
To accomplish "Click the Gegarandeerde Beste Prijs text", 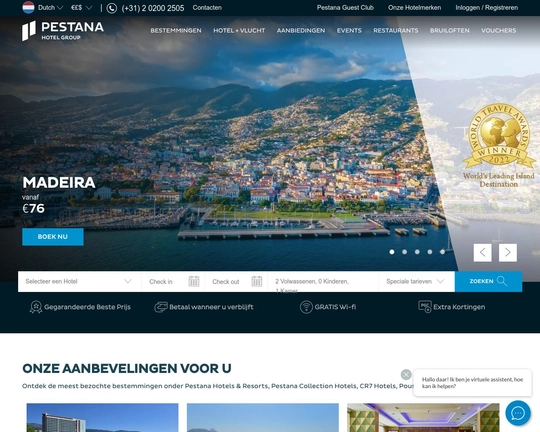I will pyautogui.click(x=87, y=307).
